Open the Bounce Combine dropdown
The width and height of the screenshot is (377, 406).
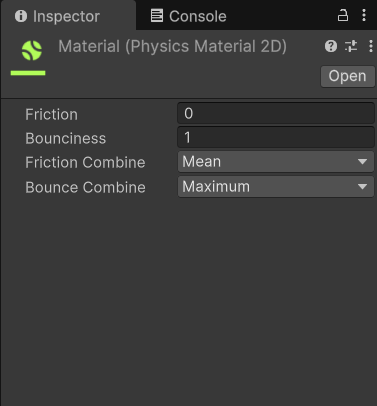(276, 187)
